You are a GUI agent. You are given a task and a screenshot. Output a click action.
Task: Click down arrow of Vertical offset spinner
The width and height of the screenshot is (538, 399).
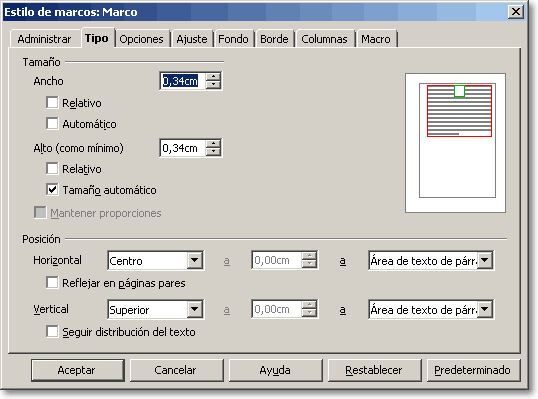(309, 313)
